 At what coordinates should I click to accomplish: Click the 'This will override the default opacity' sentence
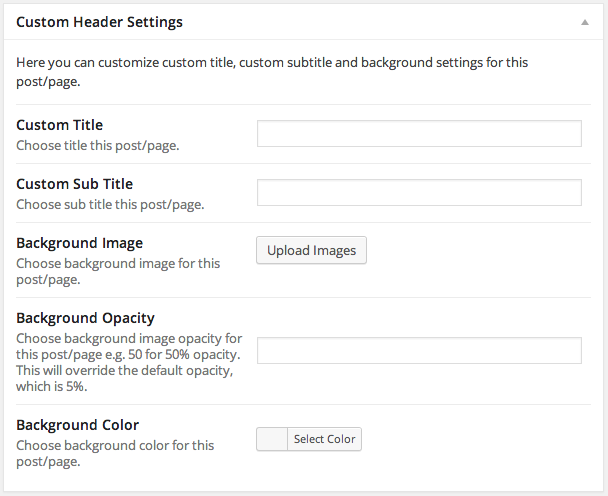pyautogui.click(x=125, y=378)
